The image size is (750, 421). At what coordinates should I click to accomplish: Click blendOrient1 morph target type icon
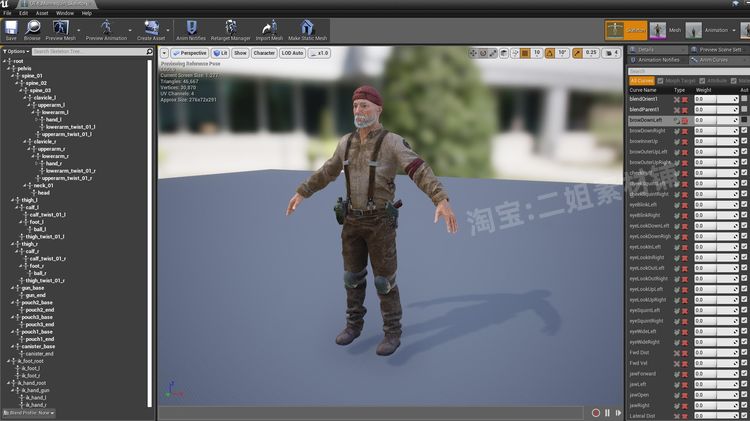click(x=677, y=100)
